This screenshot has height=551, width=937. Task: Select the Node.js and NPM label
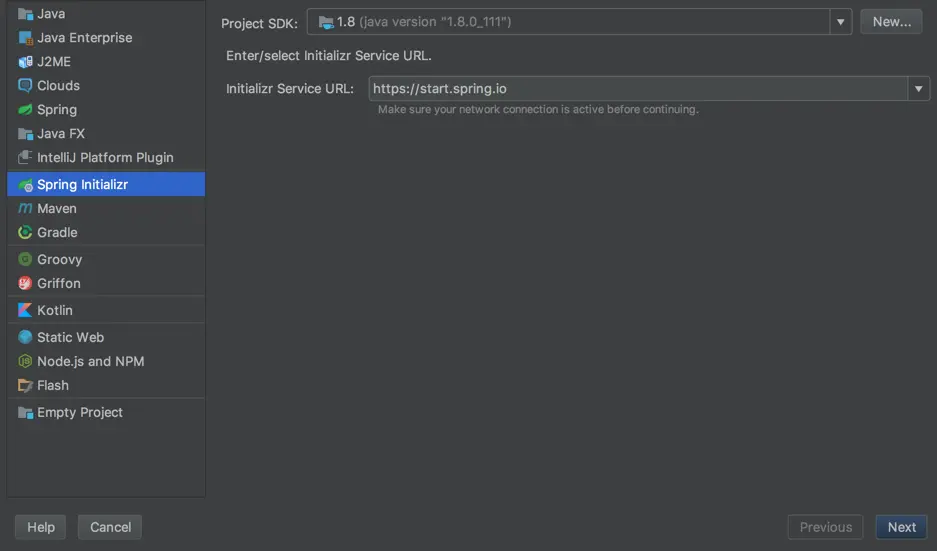91,361
